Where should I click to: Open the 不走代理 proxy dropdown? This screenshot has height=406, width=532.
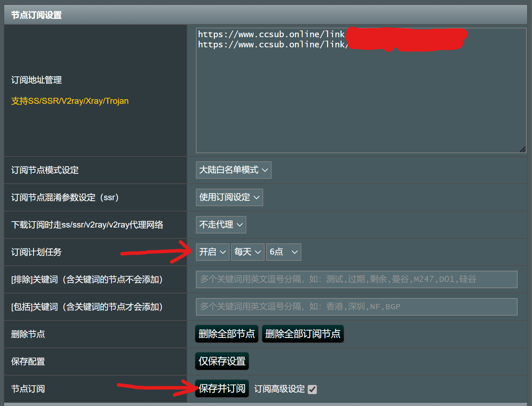pos(221,225)
